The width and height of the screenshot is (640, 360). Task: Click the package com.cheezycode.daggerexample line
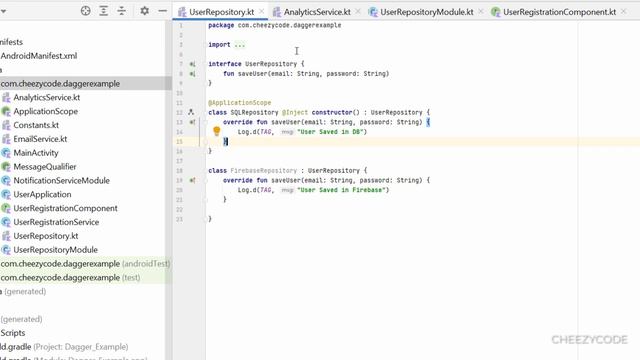(275, 25)
